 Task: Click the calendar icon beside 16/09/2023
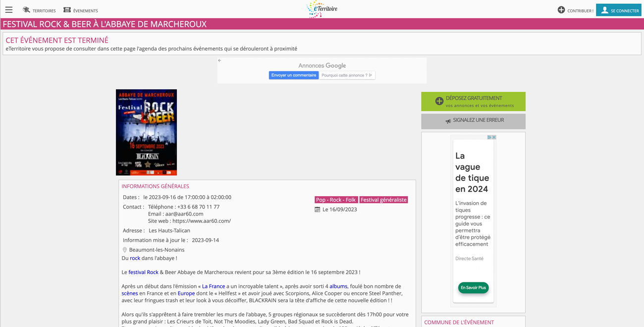(318, 210)
